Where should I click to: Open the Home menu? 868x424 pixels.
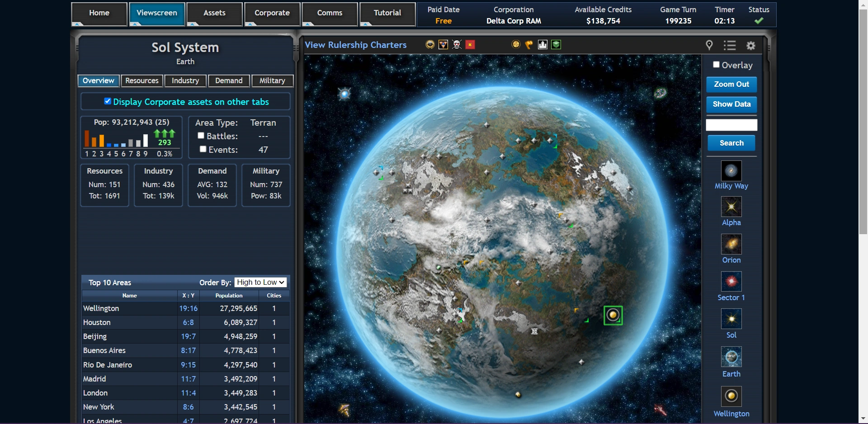pyautogui.click(x=99, y=14)
